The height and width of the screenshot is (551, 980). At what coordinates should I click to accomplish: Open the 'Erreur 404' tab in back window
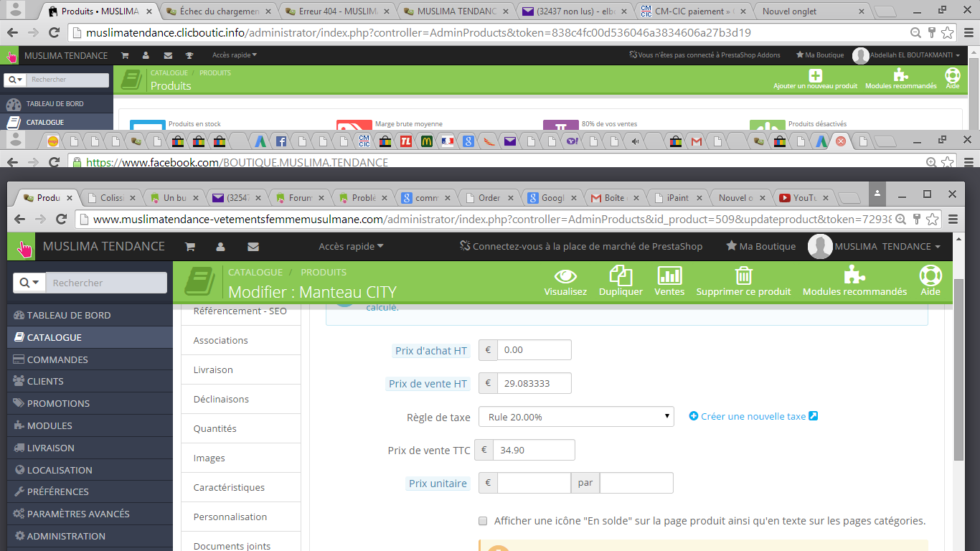coord(336,11)
